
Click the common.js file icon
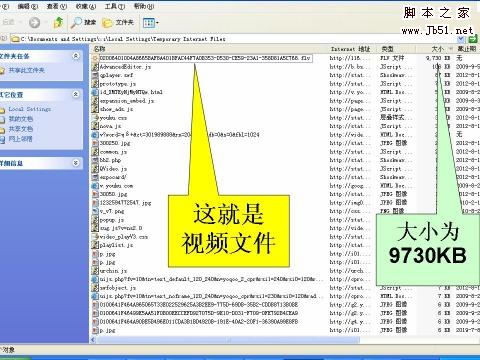pos(95,152)
